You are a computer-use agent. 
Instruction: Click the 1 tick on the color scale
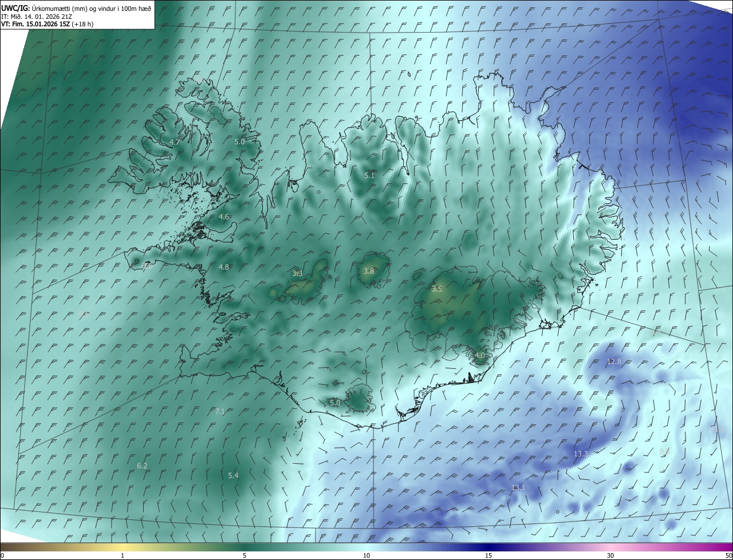(123, 556)
